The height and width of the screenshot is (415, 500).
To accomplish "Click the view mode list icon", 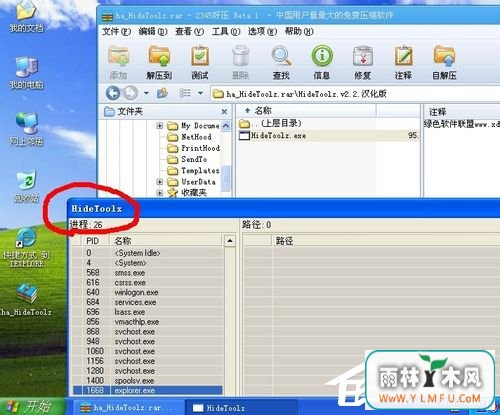I will [x=185, y=93].
